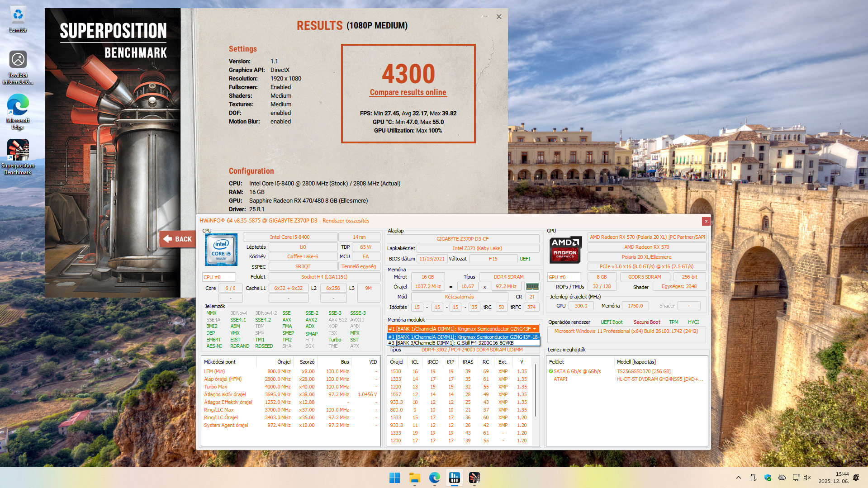Open the További információ desktop icon

coord(18,67)
